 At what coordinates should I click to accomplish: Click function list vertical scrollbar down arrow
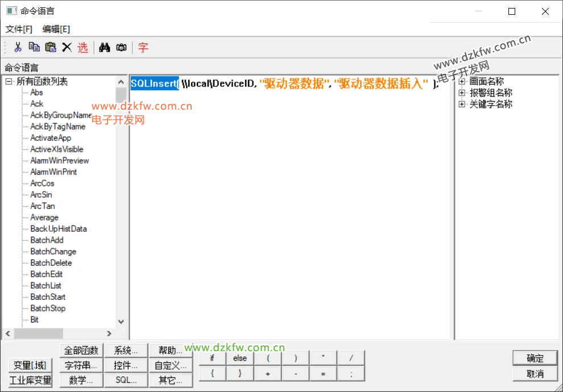point(121,321)
